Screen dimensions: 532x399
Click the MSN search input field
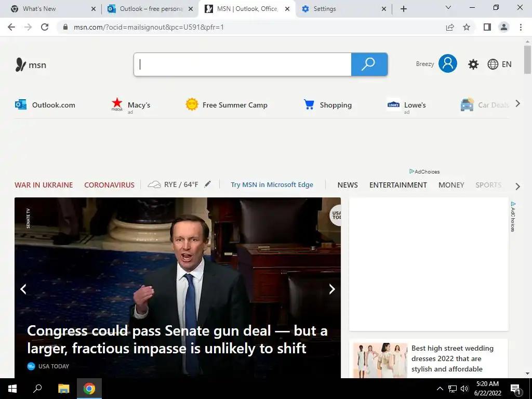click(243, 64)
